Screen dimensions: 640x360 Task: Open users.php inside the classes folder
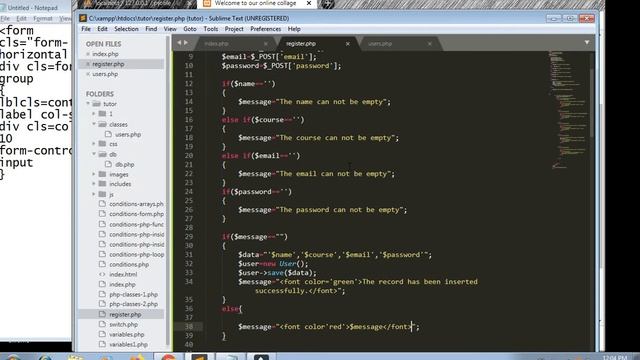click(x=128, y=134)
